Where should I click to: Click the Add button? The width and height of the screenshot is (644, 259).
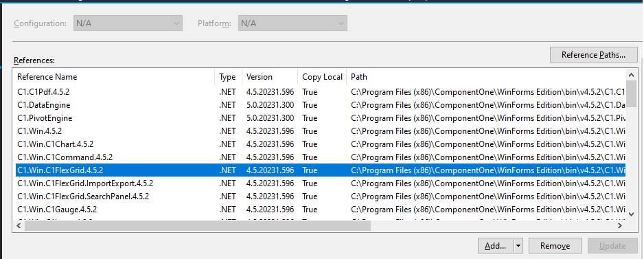tap(495, 246)
